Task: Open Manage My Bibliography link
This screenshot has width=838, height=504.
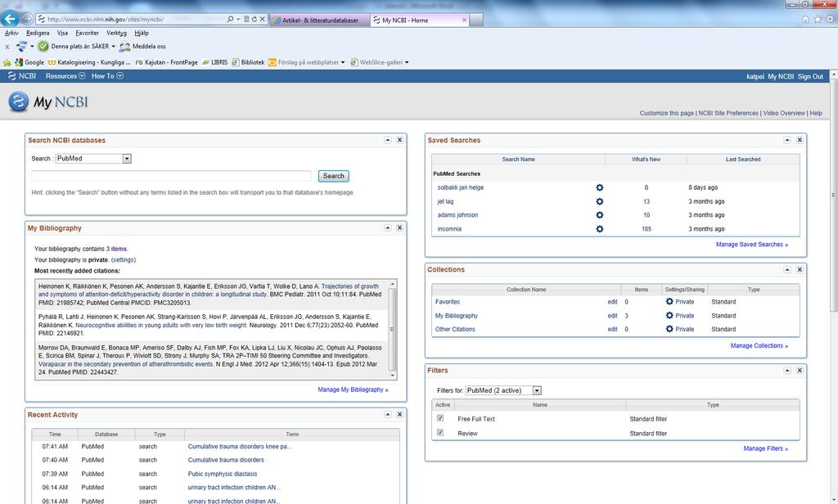Action: click(x=353, y=389)
